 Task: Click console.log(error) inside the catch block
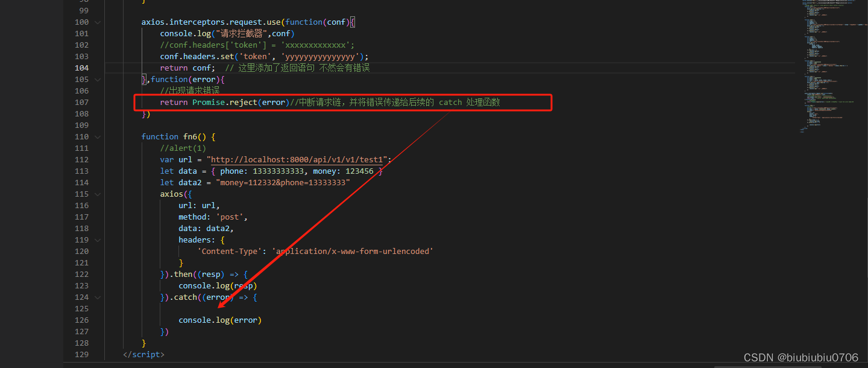pos(221,320)
